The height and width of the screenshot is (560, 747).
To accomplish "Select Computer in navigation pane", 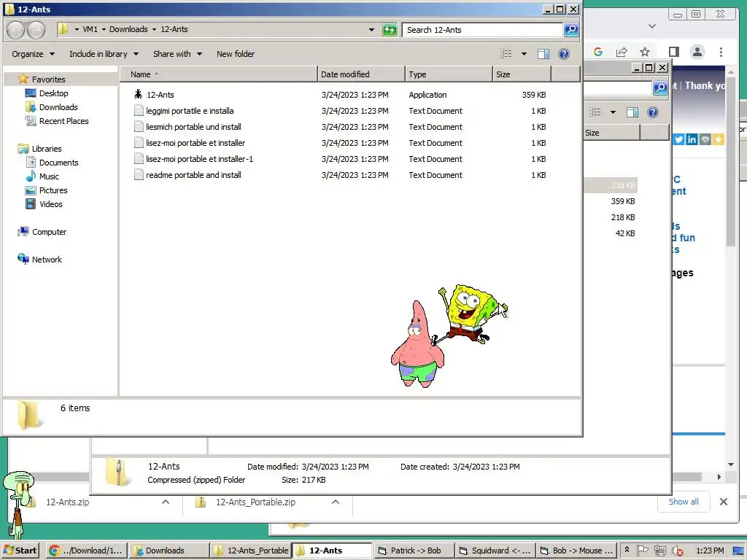I will tap(49, 232).
